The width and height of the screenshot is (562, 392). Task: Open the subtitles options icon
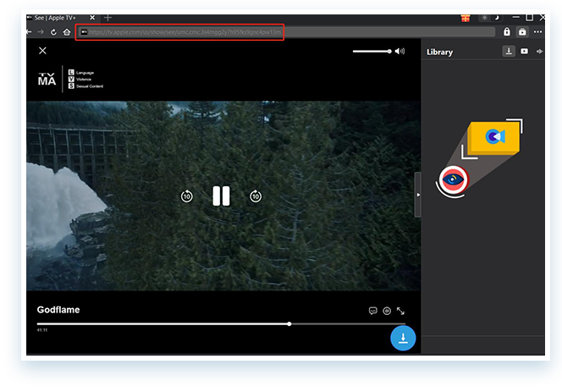click(372, 311)
